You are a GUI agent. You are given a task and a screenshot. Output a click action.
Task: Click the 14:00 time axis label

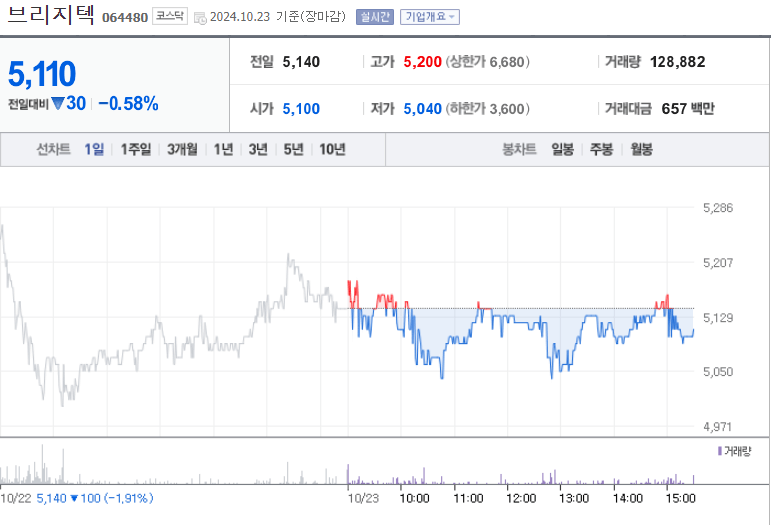pos(628,498)
